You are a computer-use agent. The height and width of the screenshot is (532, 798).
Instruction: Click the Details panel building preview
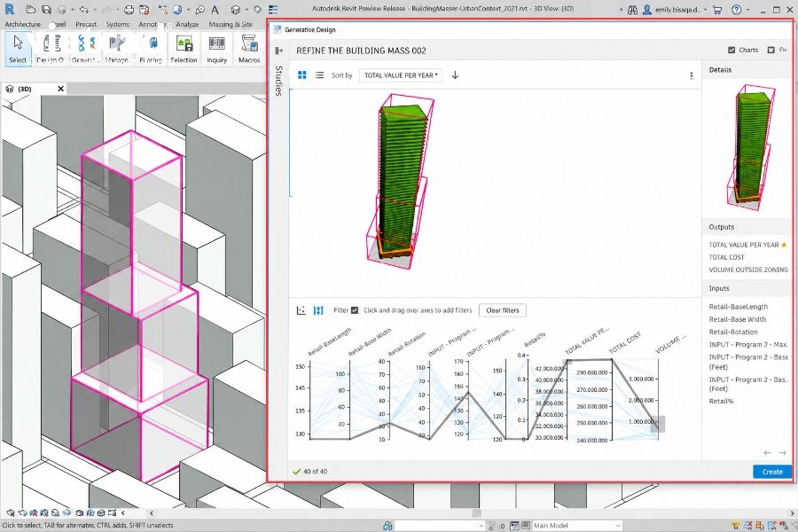point(751,148)
